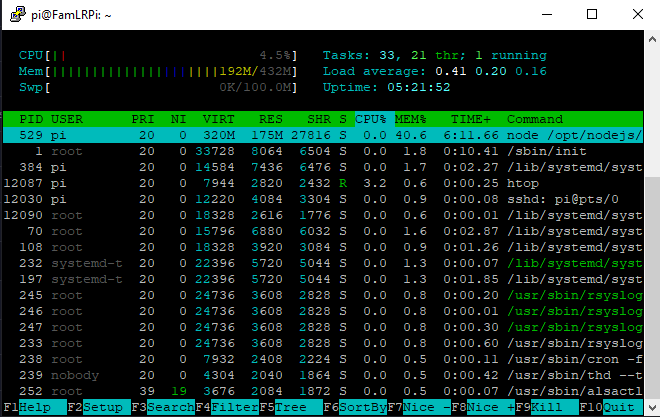The image size is (660, 417).
Task: Select the /usr/sbin/cron process row
Action: pyautogui.click(x=323, y=359)
